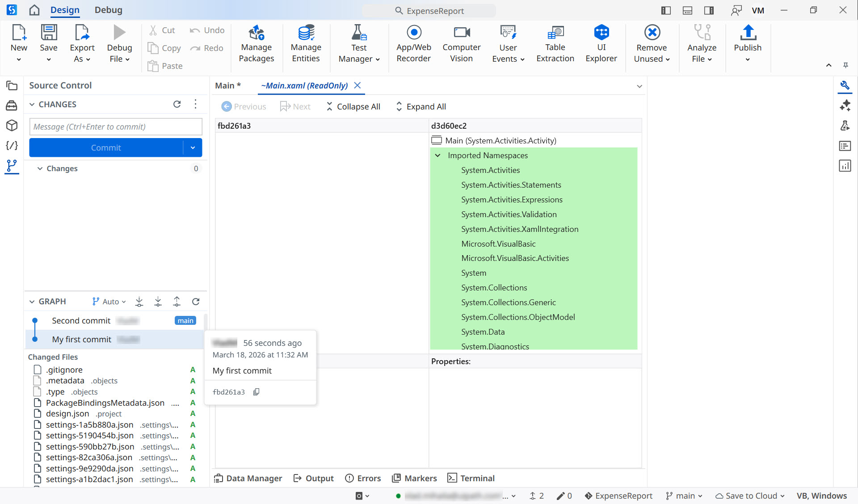Screen dimensions: 858x504
Task: Switch to the Debug ribbon tab
Action: 108,10
